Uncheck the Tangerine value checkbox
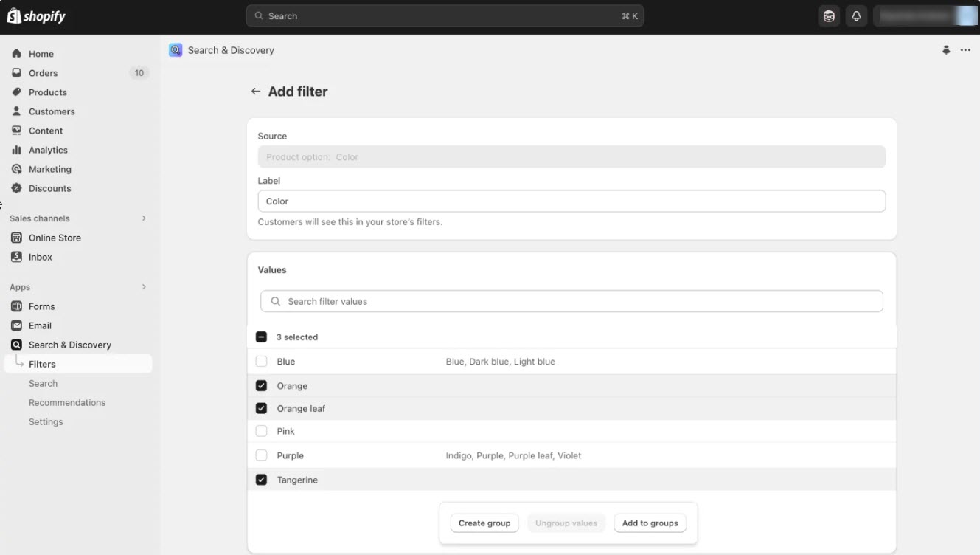This screenshot has width=980, height=555. 261,480
